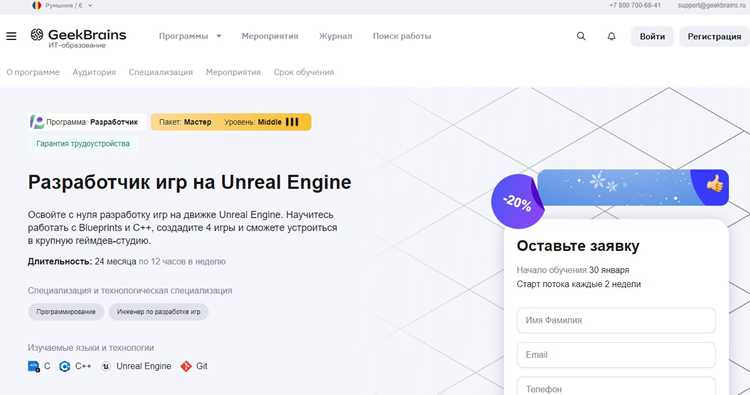The height and width of the screenshot is (395, 750).
Task: Click the Изучаемые языки и технологии label
Action: coord(91,348)
